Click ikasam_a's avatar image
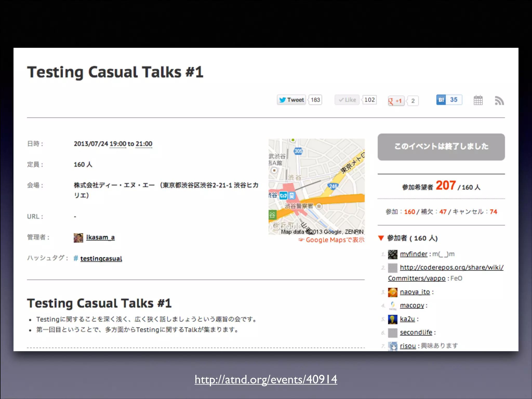 [x=78, y=238]
